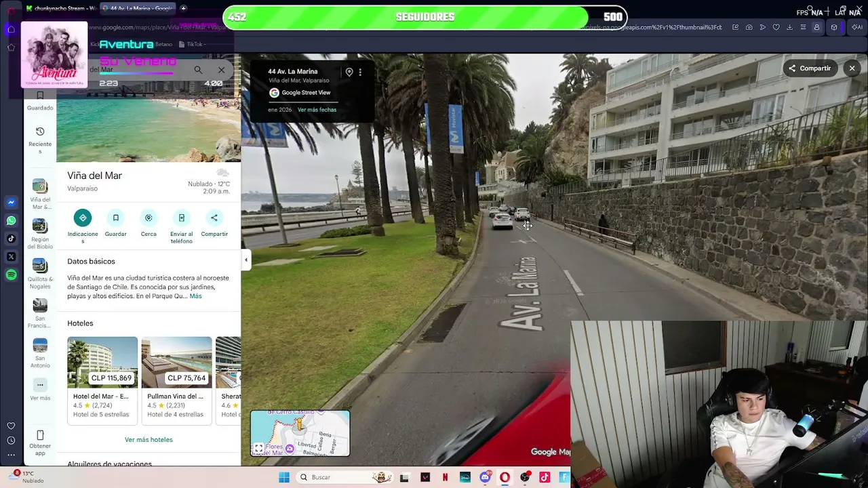Collapse the side panel with the arrow handle
This screenshot has width=868, height=488.
245,260
